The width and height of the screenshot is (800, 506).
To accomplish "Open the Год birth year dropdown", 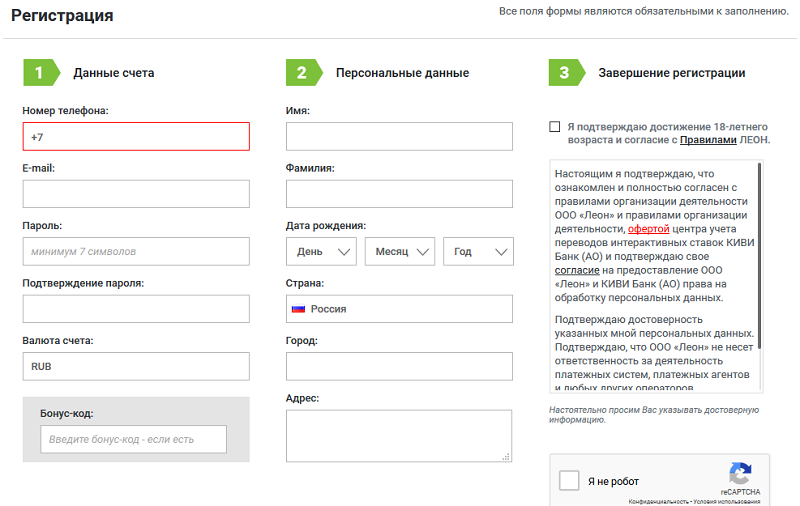I will click(x=478, y=252).
